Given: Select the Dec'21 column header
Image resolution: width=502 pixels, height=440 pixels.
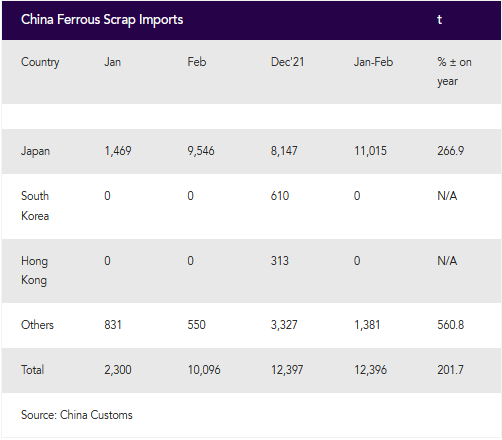Looking at the screenshot, I should pos(287,62).
